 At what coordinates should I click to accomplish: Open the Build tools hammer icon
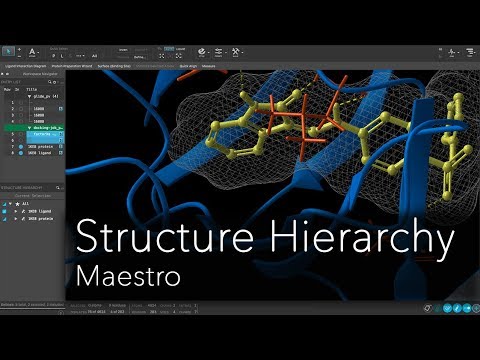[x=235, y=51]
